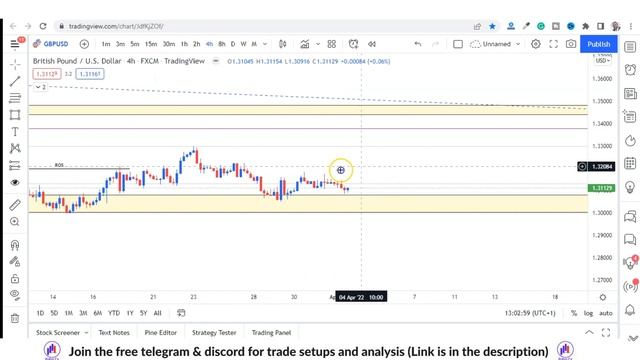This screenshot has height=360, width=640.
Task: Open the prediction and measurement tools
Action: coord(15,165)
